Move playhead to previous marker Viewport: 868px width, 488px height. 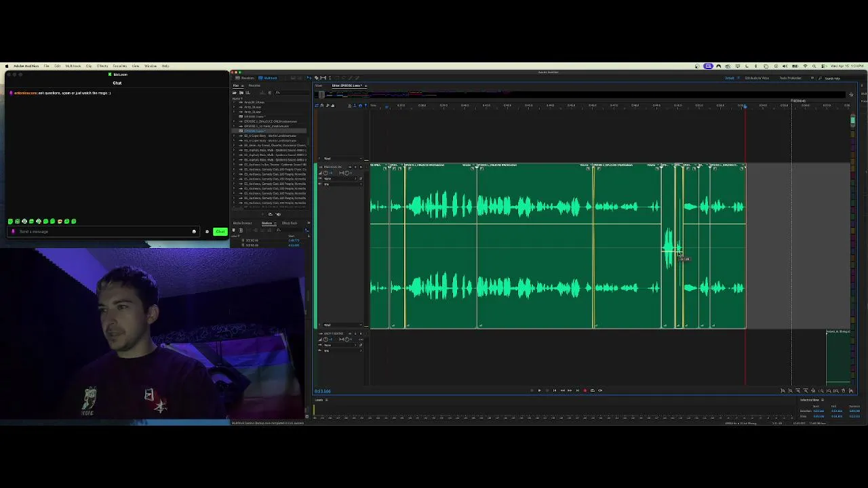[x=554, y=390]
